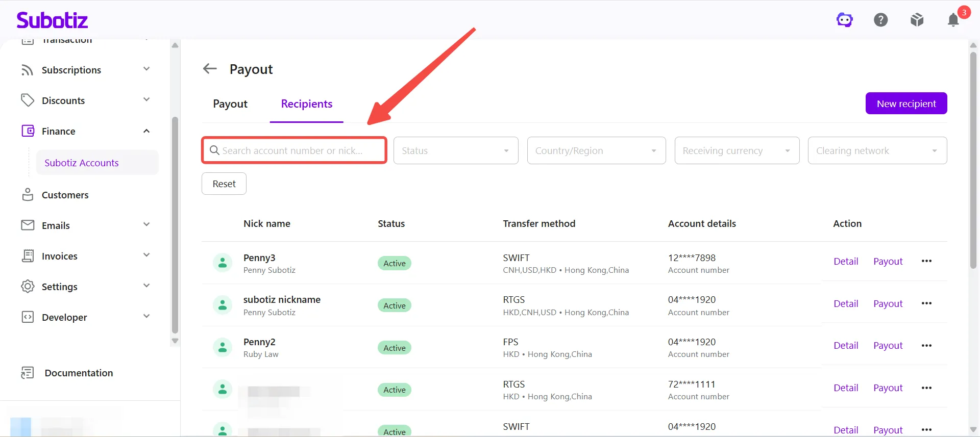980x437 pixels.
Task: Click the sidebar scroll up arrow
Action: click(175, 45)
